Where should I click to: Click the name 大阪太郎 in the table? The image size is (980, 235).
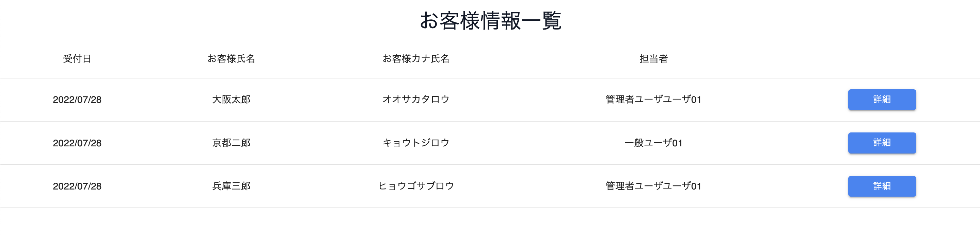pyautogui.click(x=231, y=100)
